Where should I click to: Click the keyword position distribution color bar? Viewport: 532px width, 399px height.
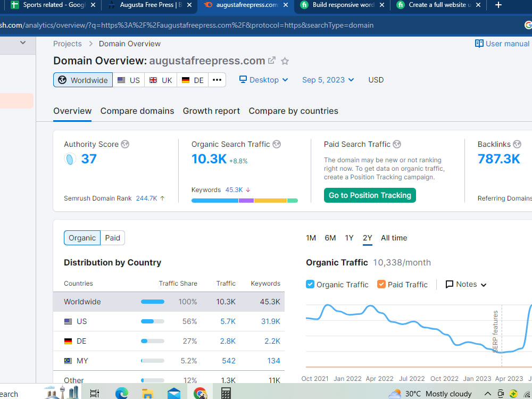(x=245, y=201)
